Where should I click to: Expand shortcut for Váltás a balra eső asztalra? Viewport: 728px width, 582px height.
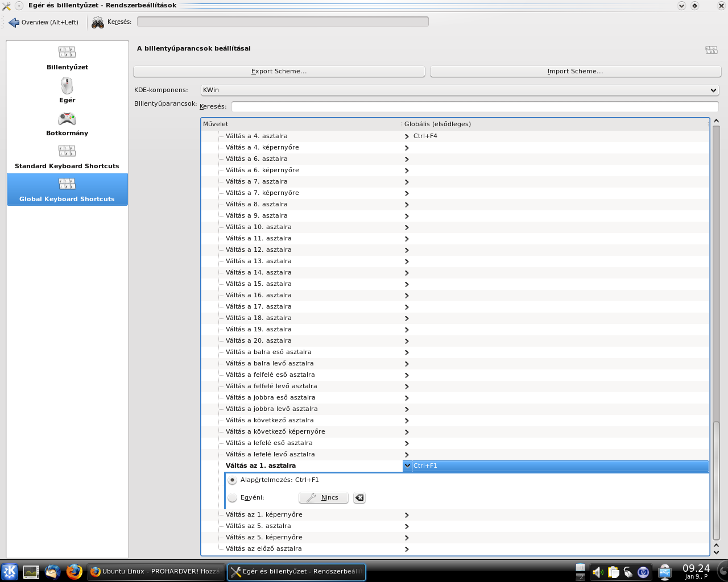407,352
